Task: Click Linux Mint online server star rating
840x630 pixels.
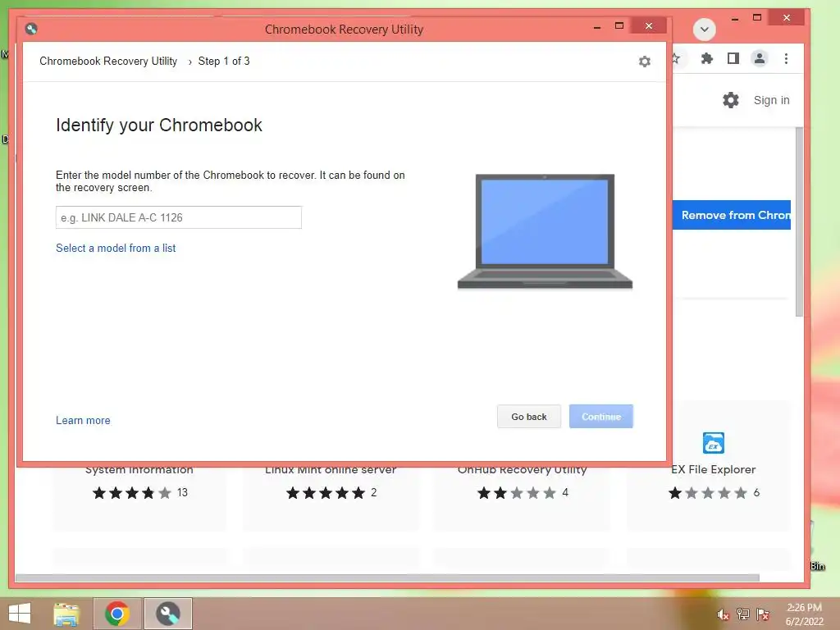Action: [x=325, y=492]
